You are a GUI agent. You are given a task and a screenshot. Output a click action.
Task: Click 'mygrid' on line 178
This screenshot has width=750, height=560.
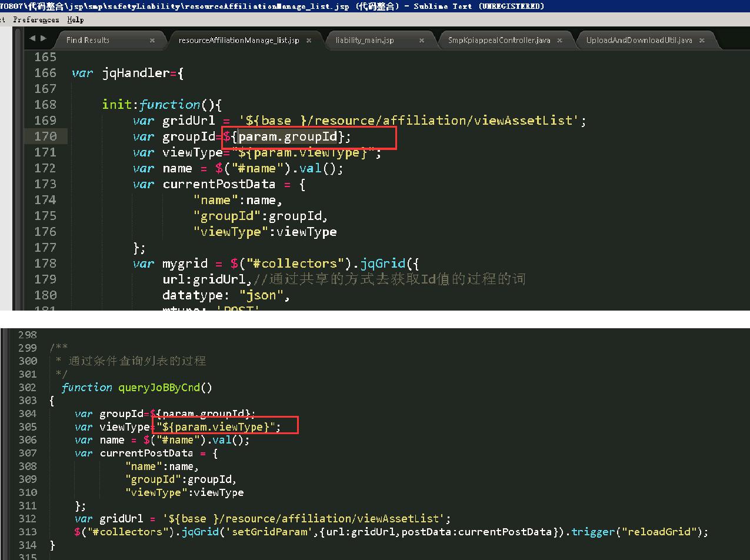tap(185, 264)
